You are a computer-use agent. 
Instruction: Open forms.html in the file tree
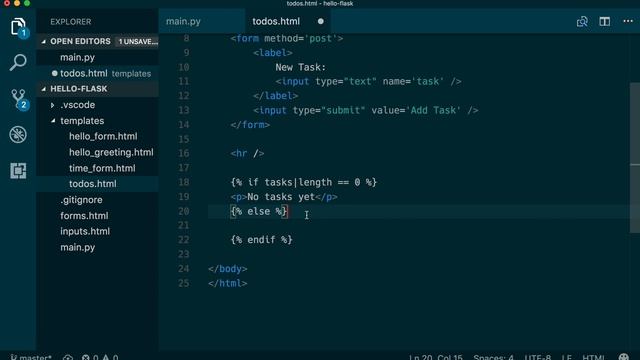point(84,216)
